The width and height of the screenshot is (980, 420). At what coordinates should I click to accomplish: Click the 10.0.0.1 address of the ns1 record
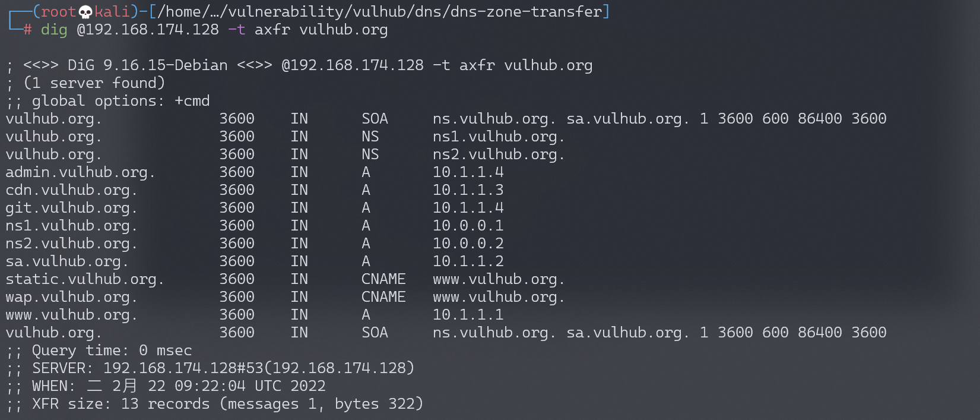468,226
